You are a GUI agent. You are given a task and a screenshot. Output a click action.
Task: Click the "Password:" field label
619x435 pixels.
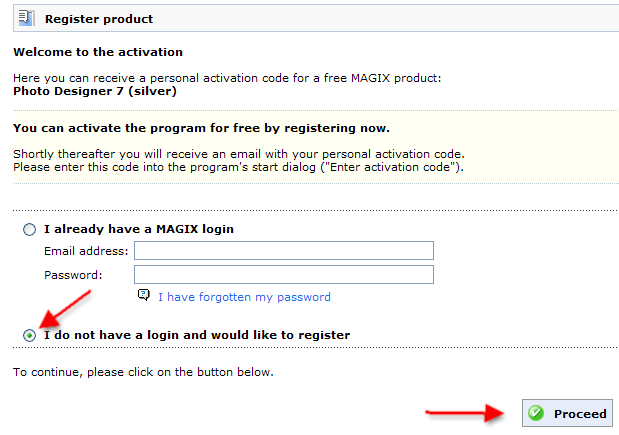73,274
